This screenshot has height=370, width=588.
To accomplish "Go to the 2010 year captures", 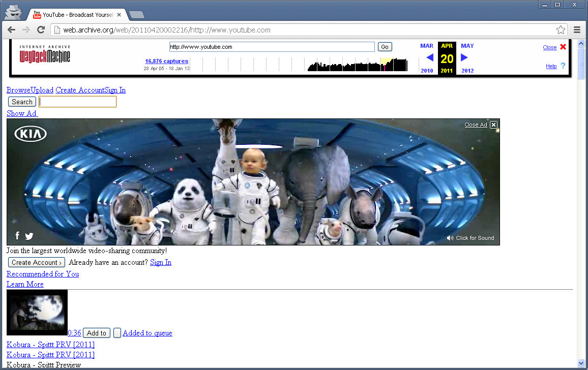I will 427,71.
